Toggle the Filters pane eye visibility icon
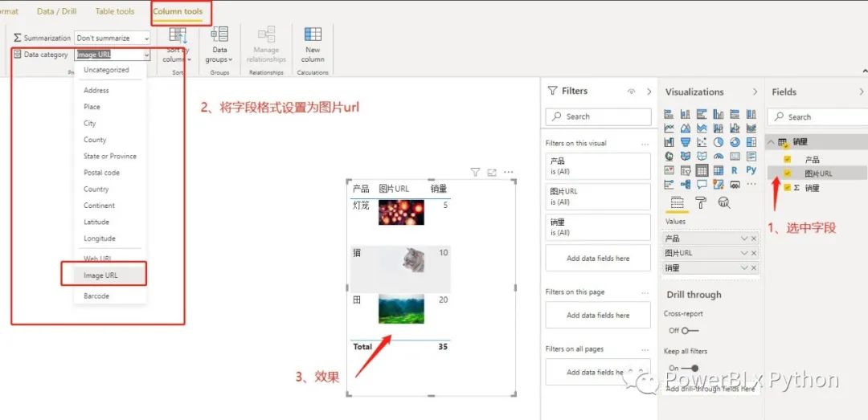This screenshot has width=868, height=420. pyautogui.click(x=631, y=92)
